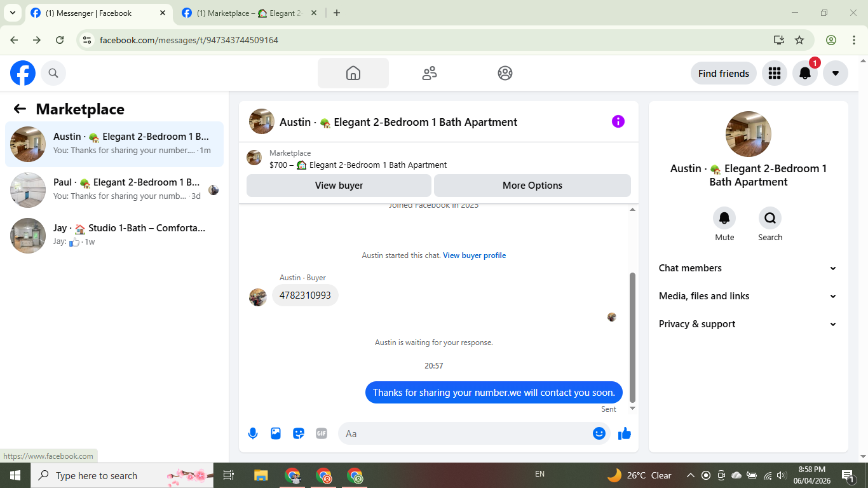This screenshot has height=488, width=868.
Task: Show hidden system tray icons
Action: 691,475
